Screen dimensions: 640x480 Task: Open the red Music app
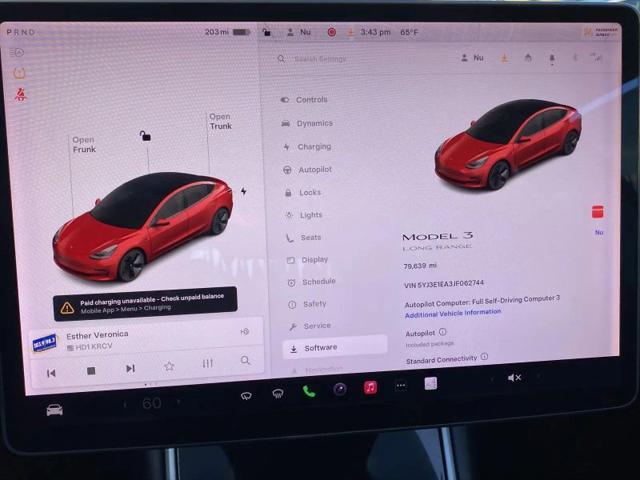(x=370, y=387)
